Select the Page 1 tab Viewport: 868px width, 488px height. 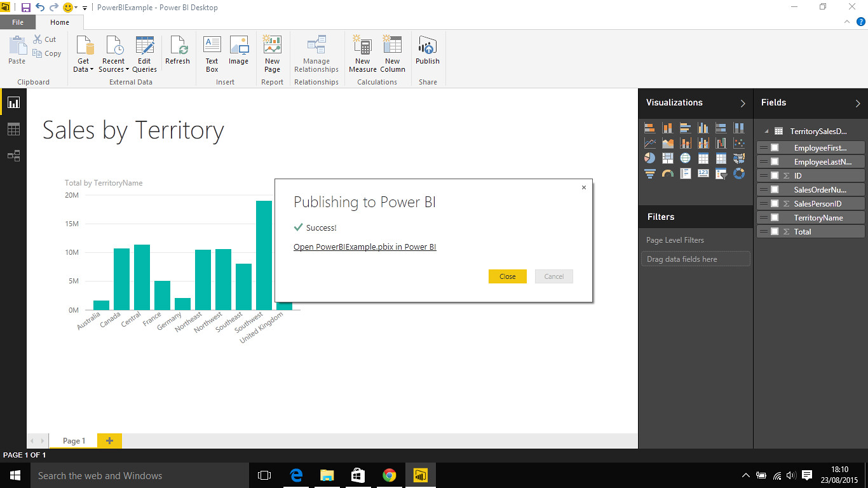74,440
